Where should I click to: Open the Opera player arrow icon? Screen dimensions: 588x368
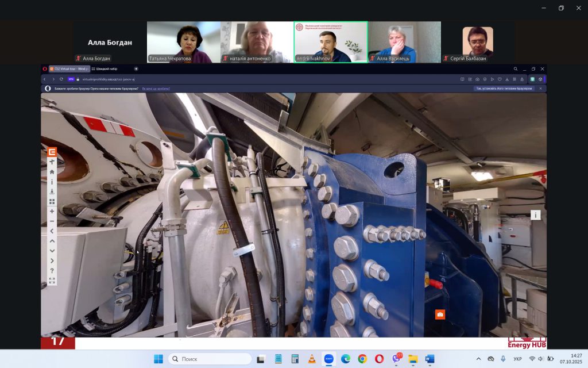(x=492, y=79)
